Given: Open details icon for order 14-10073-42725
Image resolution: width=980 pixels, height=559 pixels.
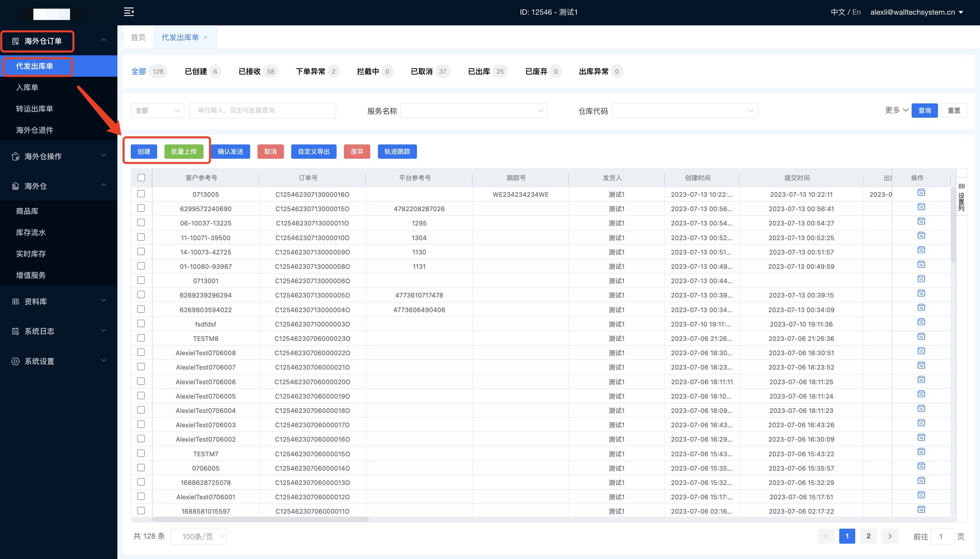Looking at the screenshot, I should point(921,250).
